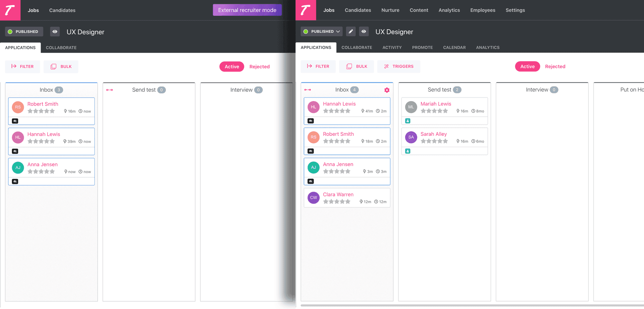The image size is (644, 309).
Task: Click the black source badge under Robert Smith's left card
Action: 15,121
